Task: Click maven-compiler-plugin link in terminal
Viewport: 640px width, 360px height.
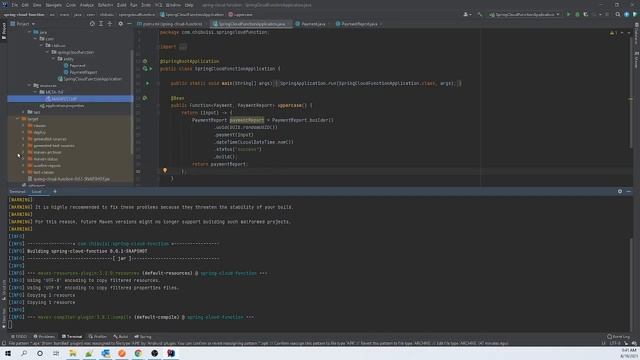Action: coord(84,317)
